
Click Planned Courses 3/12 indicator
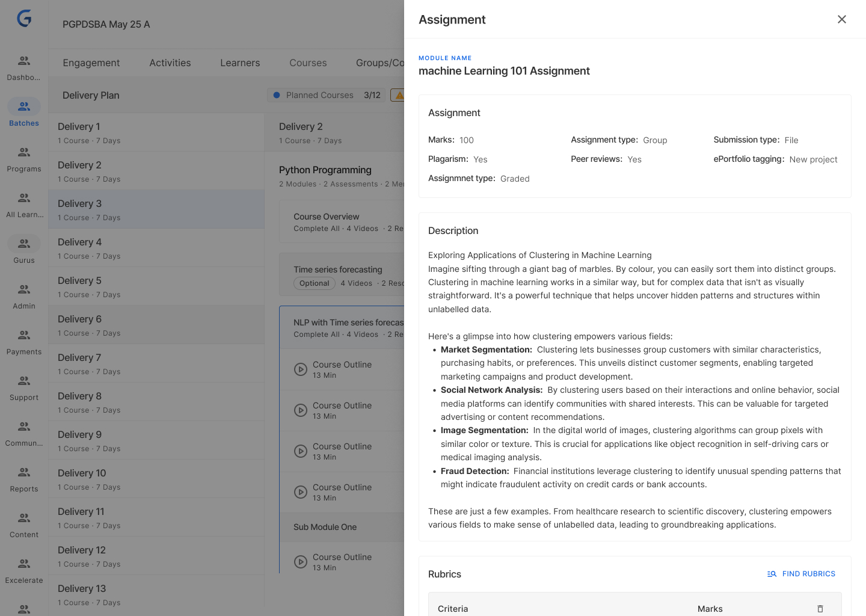tap(327, 95)
